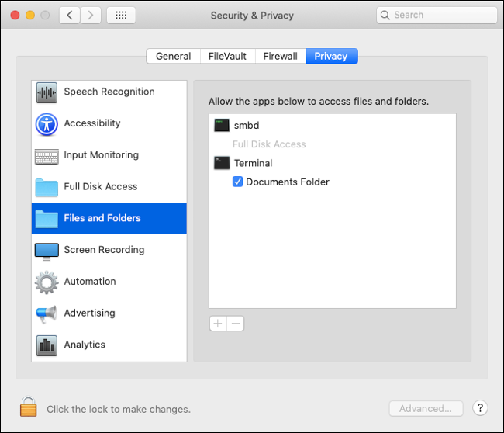
Task: Click the Speech Recognition waveform icon
Action: 47,92
